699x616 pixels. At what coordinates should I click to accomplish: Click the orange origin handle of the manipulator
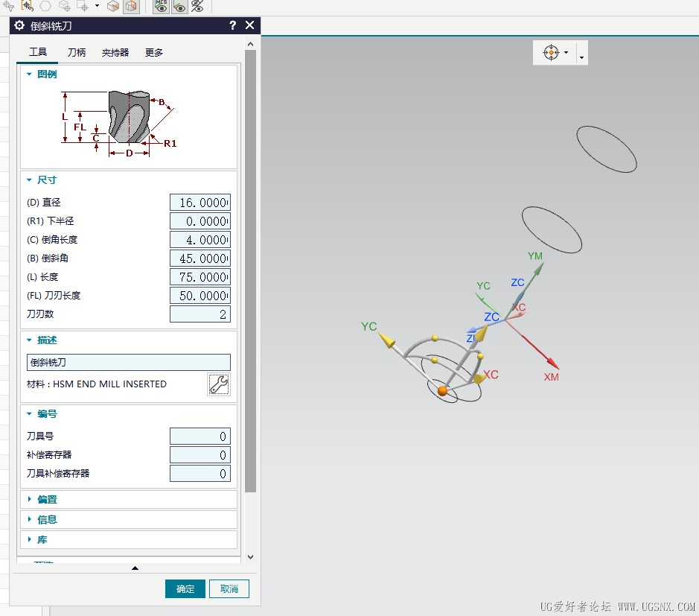tap(443, 391)
